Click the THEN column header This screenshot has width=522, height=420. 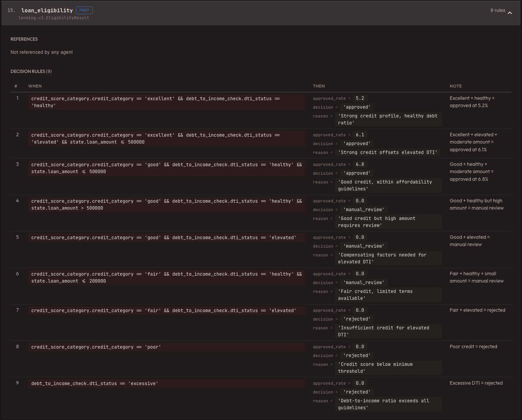point(319,86)
